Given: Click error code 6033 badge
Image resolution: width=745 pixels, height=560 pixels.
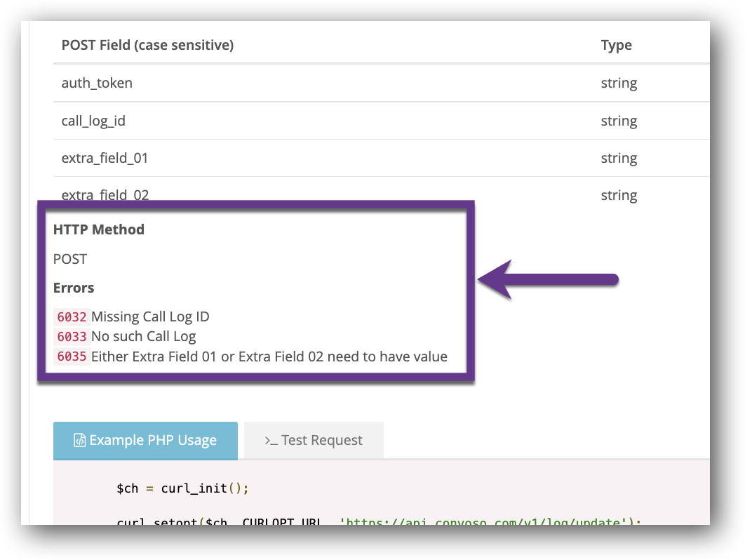Looking at the screenshot, I should [72, 337].
